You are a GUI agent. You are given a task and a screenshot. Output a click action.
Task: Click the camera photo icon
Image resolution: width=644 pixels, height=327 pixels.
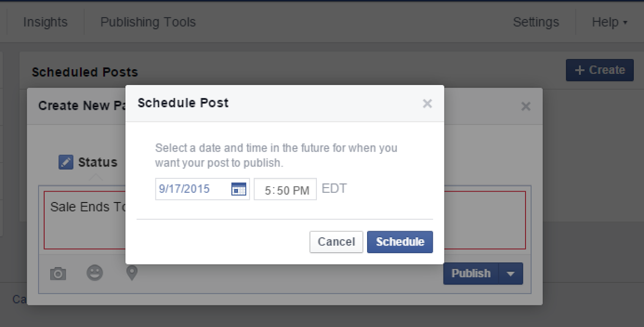pos(58,274)
